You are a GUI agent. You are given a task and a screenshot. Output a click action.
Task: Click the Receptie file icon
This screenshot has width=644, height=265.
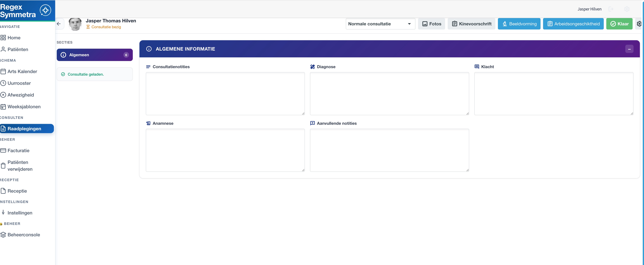[3, 191]
